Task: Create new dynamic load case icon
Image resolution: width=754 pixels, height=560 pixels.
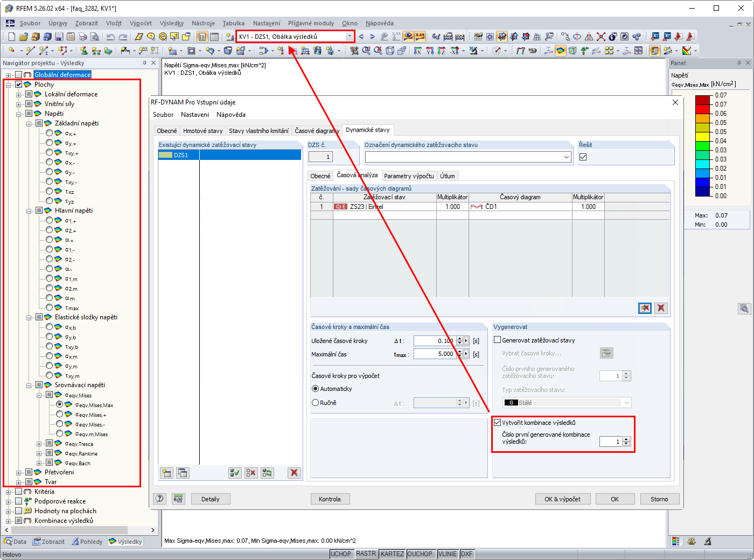Action: 167,473
